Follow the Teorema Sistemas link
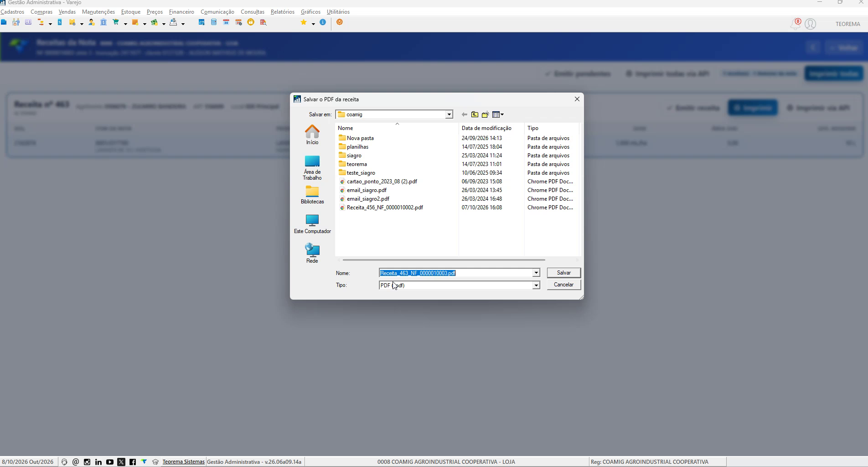The image size is (868, 467). click(x=183, y=462)
